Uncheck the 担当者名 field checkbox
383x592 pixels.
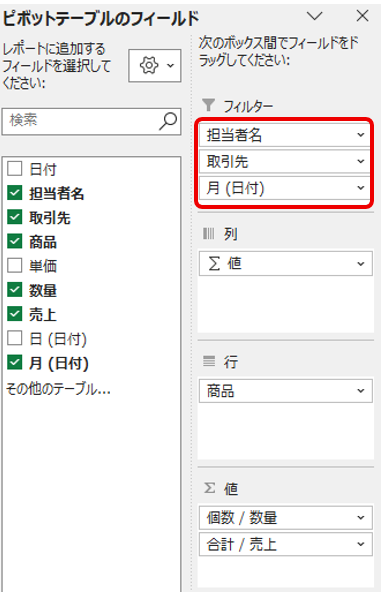click(15, 193)
